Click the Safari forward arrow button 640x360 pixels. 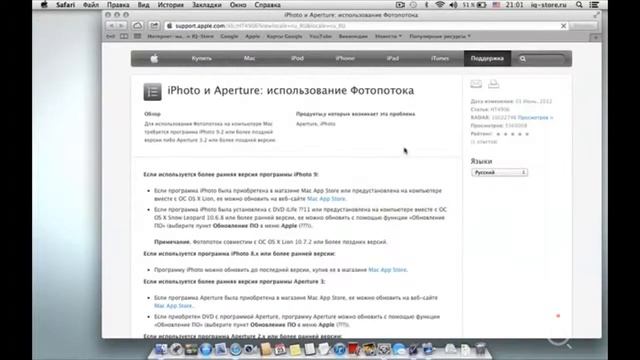click(122, 26)
